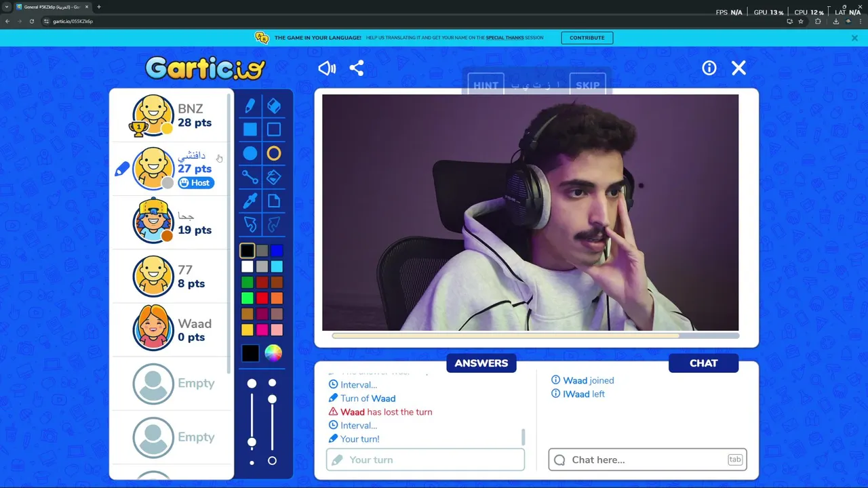Focus the 'Your turn' answer field
This screenshot has width=868, height=488.
425,460
